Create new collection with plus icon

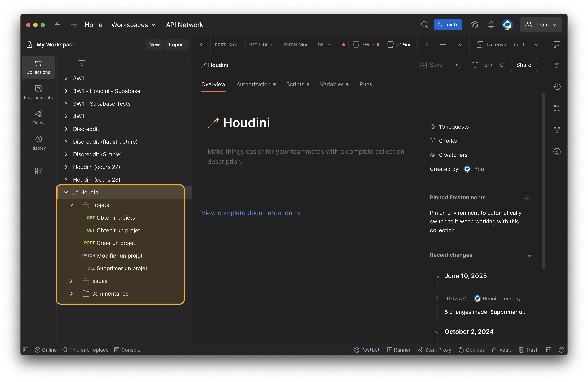tap(66, 63)
